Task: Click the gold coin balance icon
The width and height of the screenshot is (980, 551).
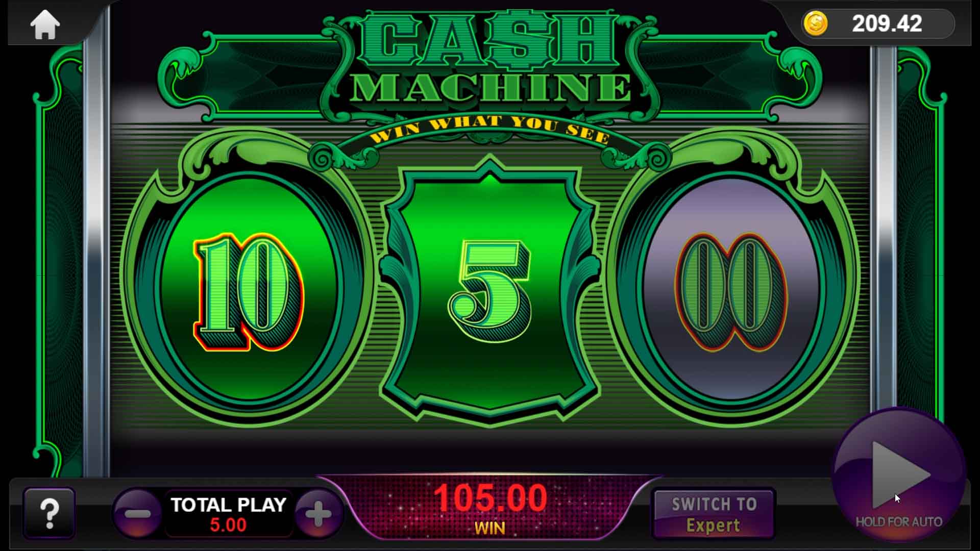Action: [815, 23]
